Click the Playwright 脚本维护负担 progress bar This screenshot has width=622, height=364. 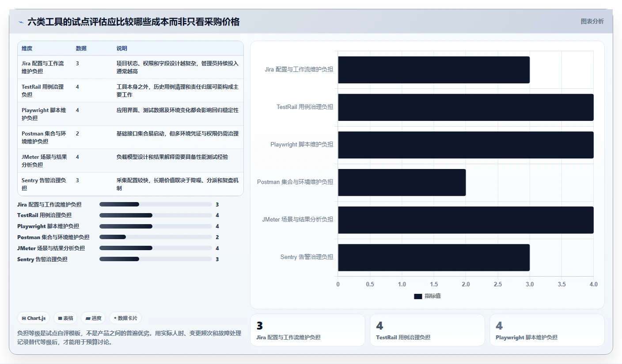tap(155, 226)
